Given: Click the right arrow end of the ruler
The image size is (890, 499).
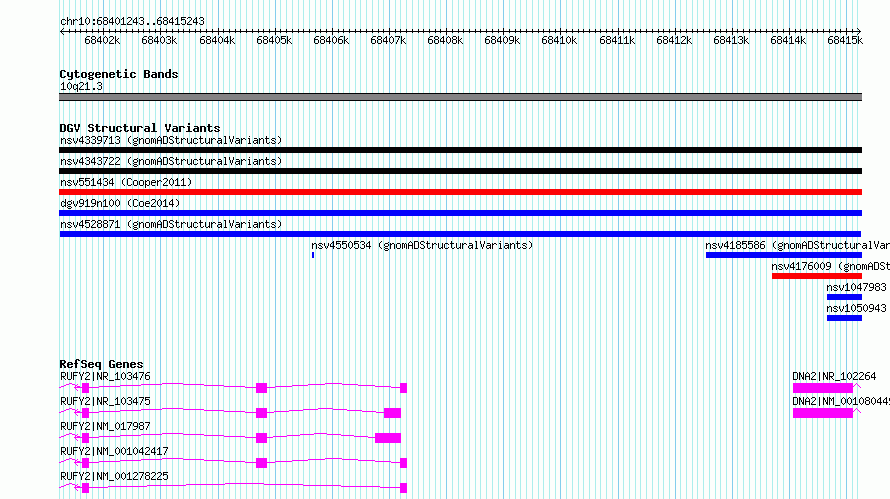Looking at the screenshot, I should [x=859, y=31].
